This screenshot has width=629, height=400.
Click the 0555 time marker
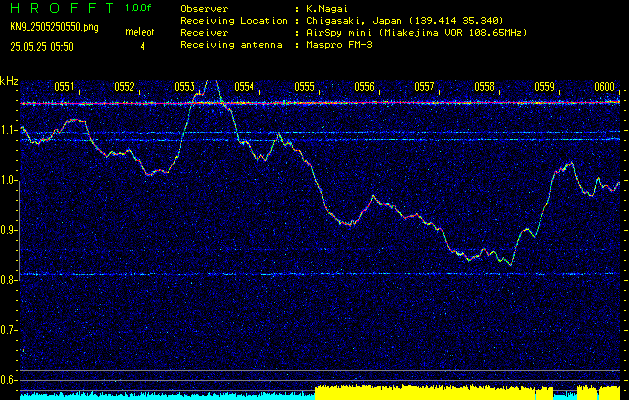(x=304, y=87)
